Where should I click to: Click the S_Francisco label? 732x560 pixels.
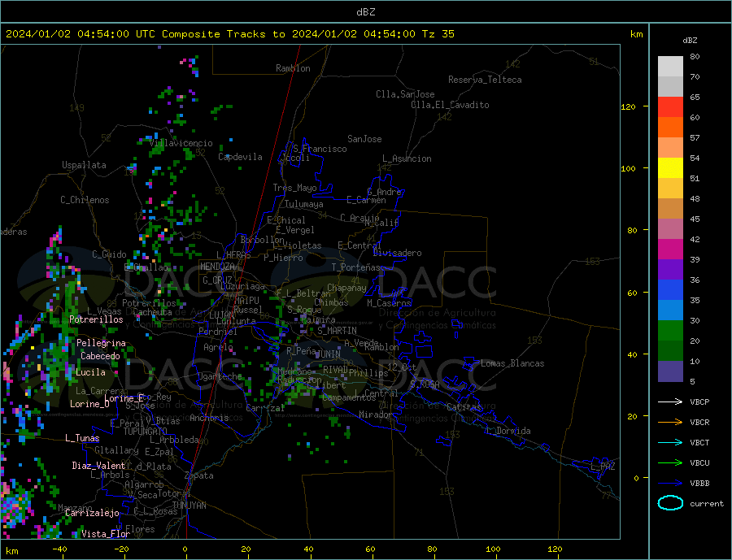320,149
